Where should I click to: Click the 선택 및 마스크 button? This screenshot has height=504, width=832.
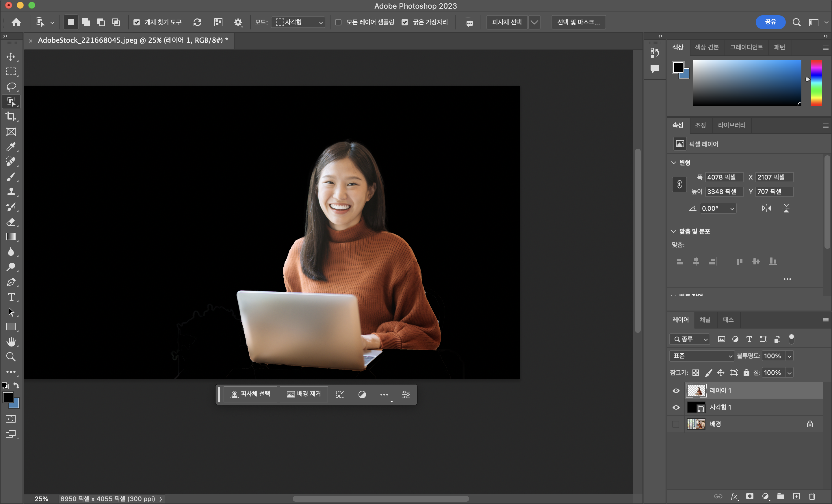(578, 22)
